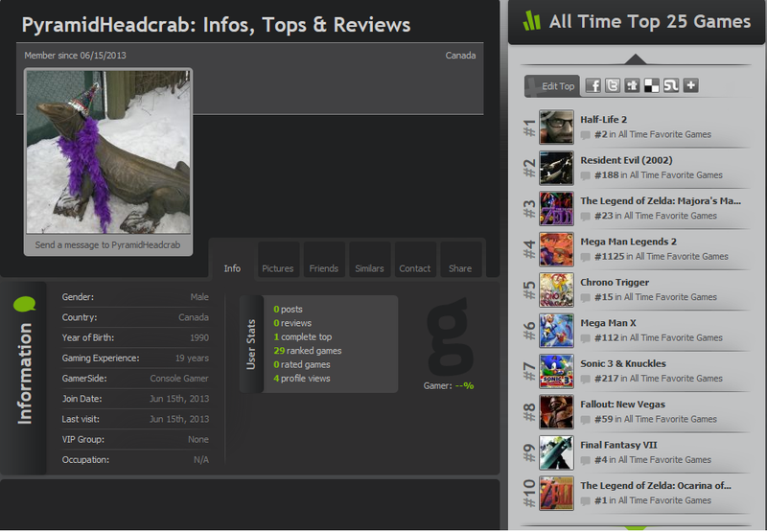Click '#4 in All Time Favorite Games'
The width and height of the screenshot is (767, 532).
(x=653, y=460)
